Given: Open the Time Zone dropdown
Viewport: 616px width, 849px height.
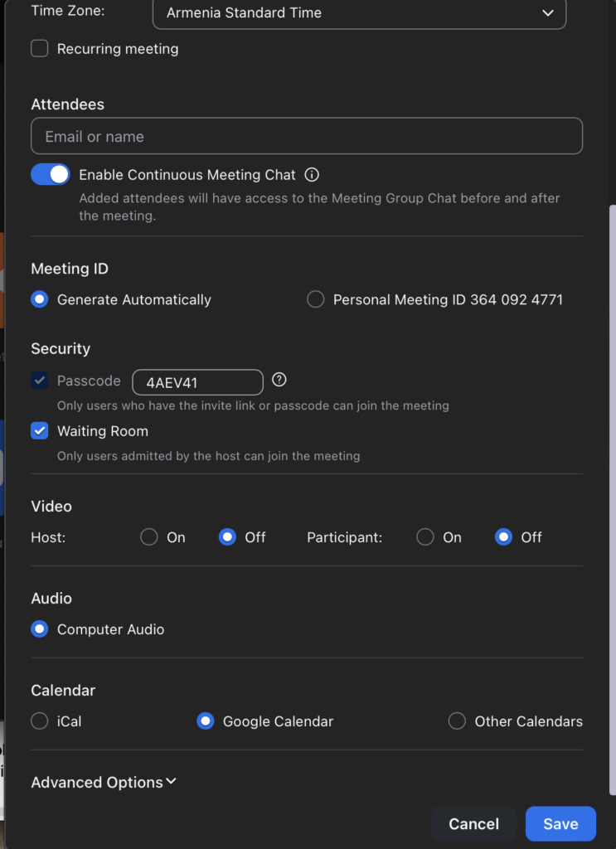Looking at the screenshot, I should [359, 13].
